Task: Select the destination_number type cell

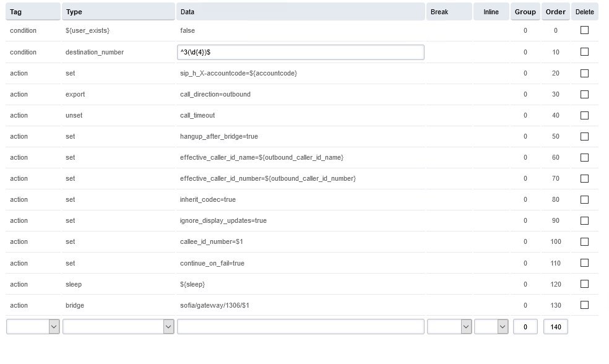Action: 94,52
